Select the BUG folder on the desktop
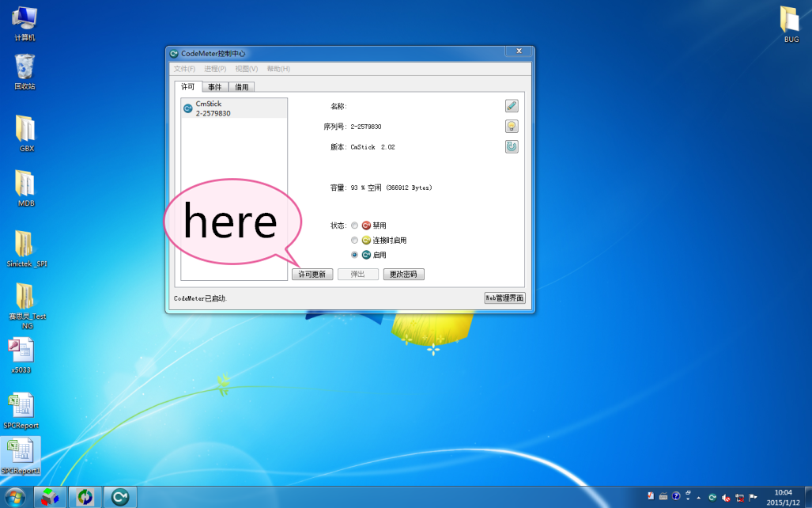The width and height of the screenshot is (812, 508). pos(791,24)
